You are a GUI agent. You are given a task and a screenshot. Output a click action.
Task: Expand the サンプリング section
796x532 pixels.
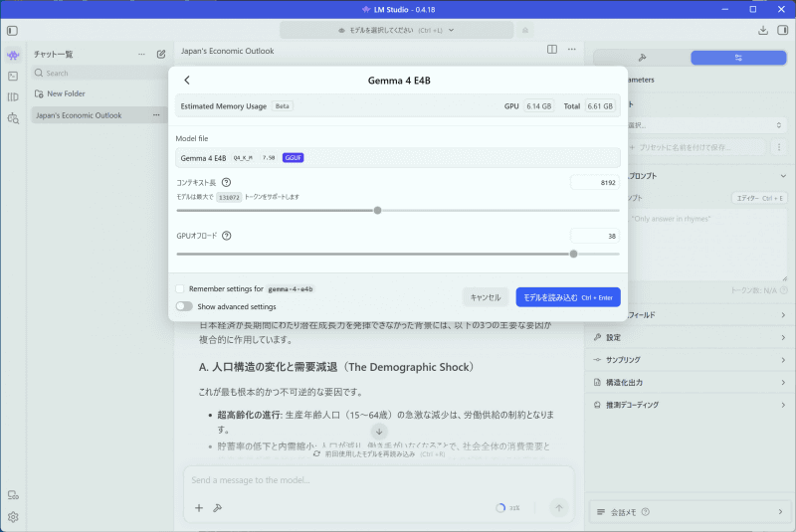tap(690, 360)
